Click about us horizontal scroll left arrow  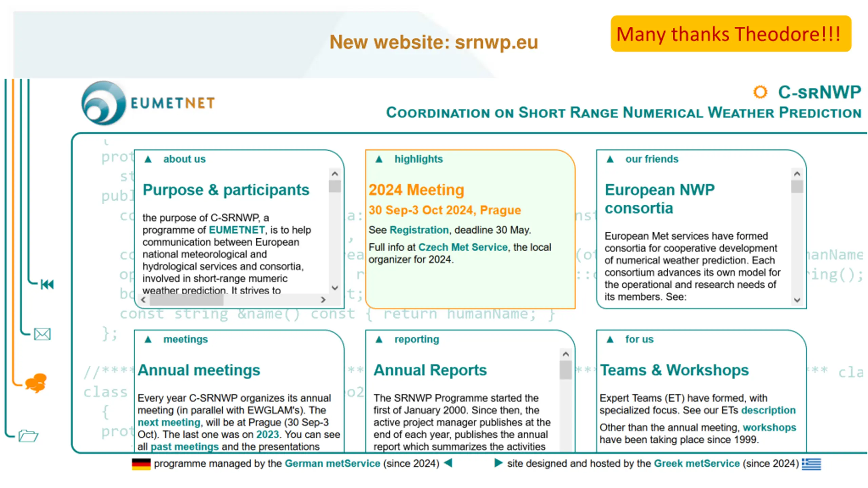click(x=143, y=300)
